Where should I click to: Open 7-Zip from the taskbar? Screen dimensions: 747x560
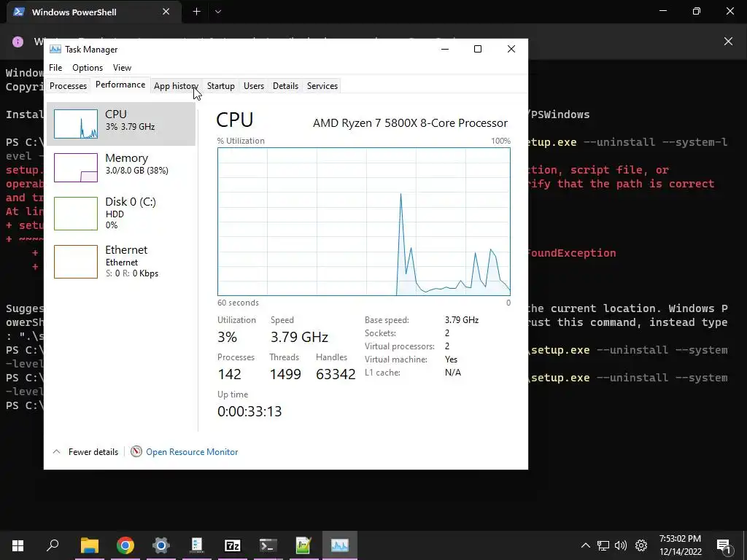pyautogui.click(x=232, y=545)
